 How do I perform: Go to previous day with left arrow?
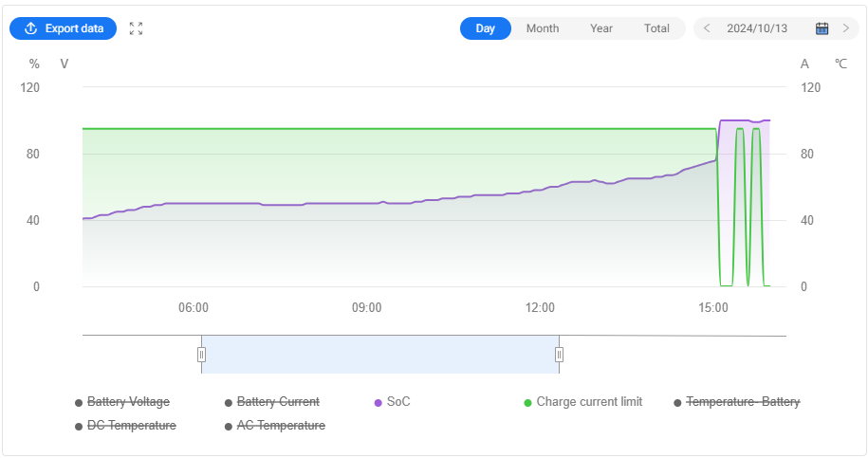point(707,28)
